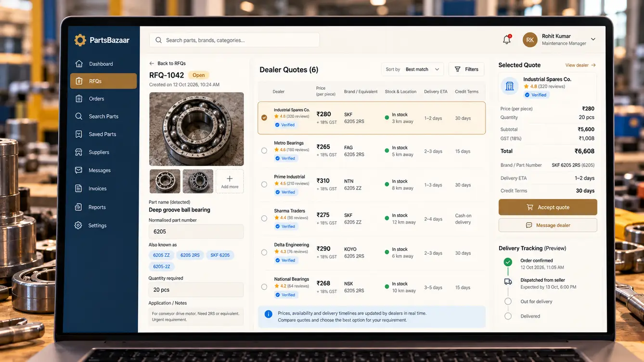Click the Reports chart icon
The width and height of the screenshot is (644, 362).
click(x=79, y=207)
